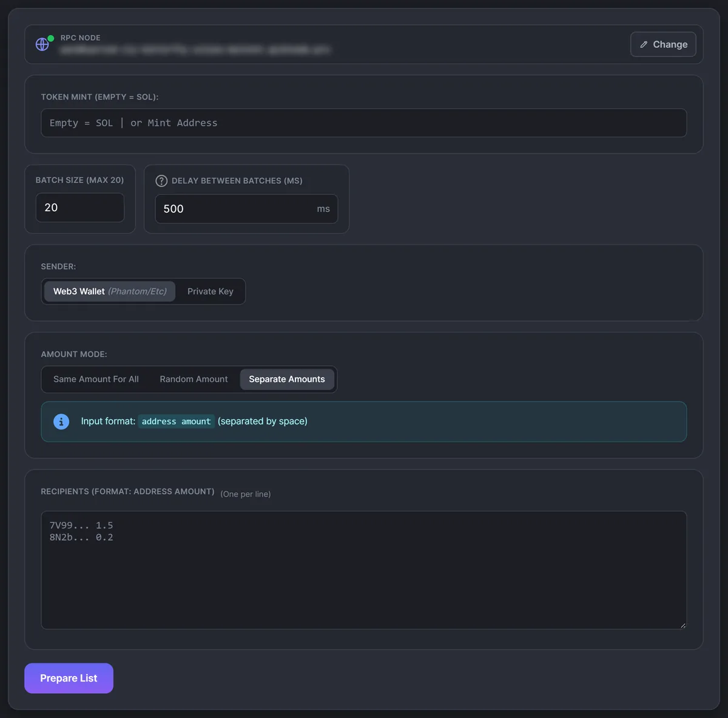
Task: Select Random Amount mode
Action: click(194, 379)
